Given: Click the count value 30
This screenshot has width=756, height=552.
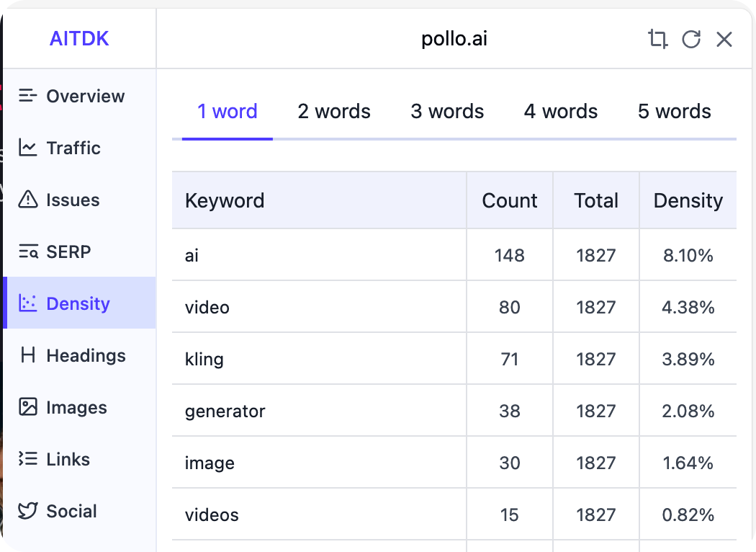Looking at the screenshot, I should (x=510, y=463).
